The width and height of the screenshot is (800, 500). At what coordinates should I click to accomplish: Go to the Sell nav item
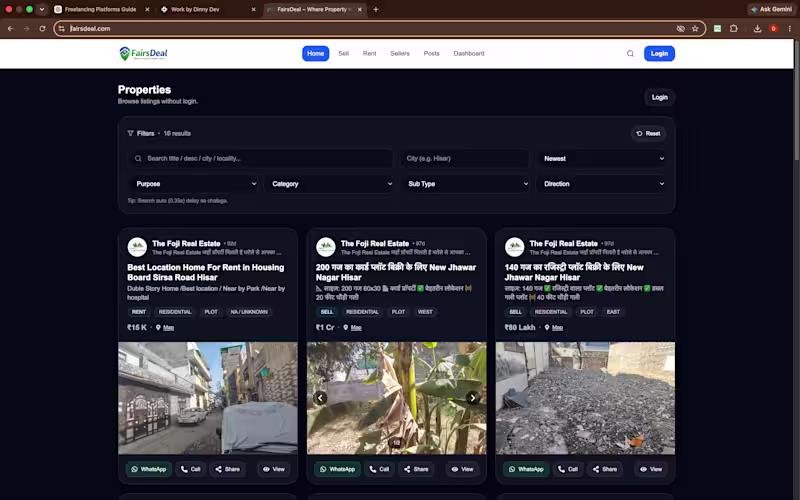343,54
